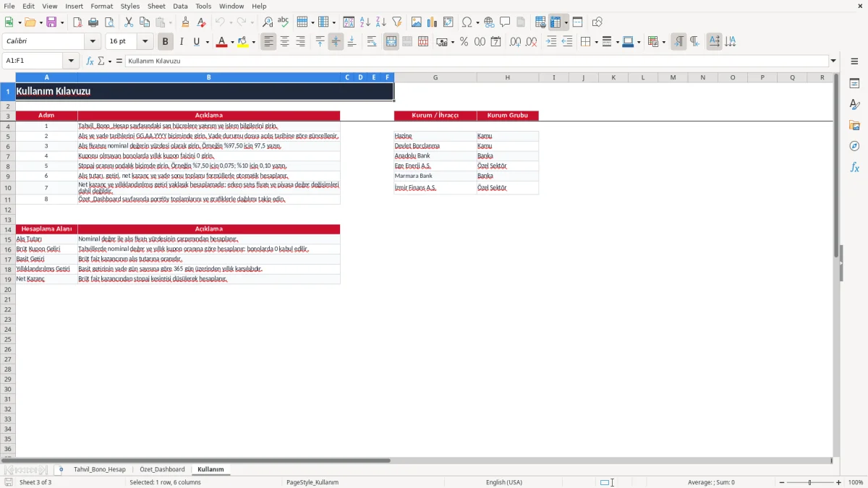Click the Export as PDF icon
Screen dimensions: 868x488
click(x=77, y=22)
